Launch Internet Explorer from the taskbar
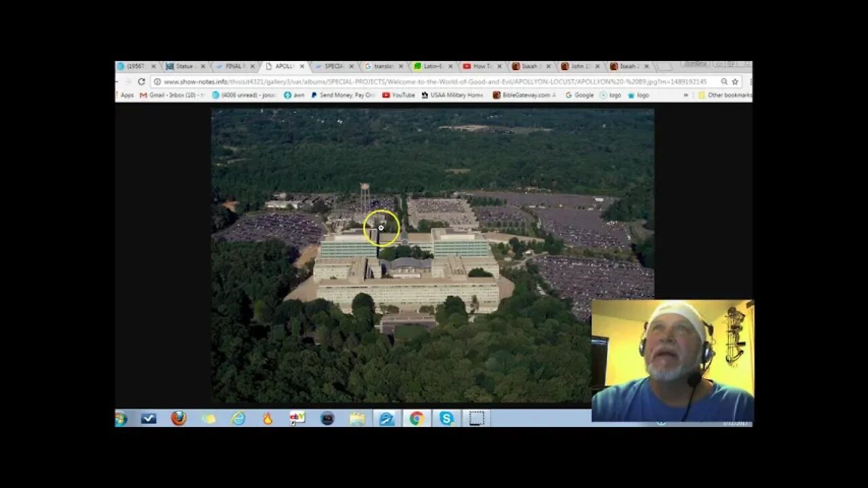The width and height of the screenshot is (868, 488). click(238, 418)
